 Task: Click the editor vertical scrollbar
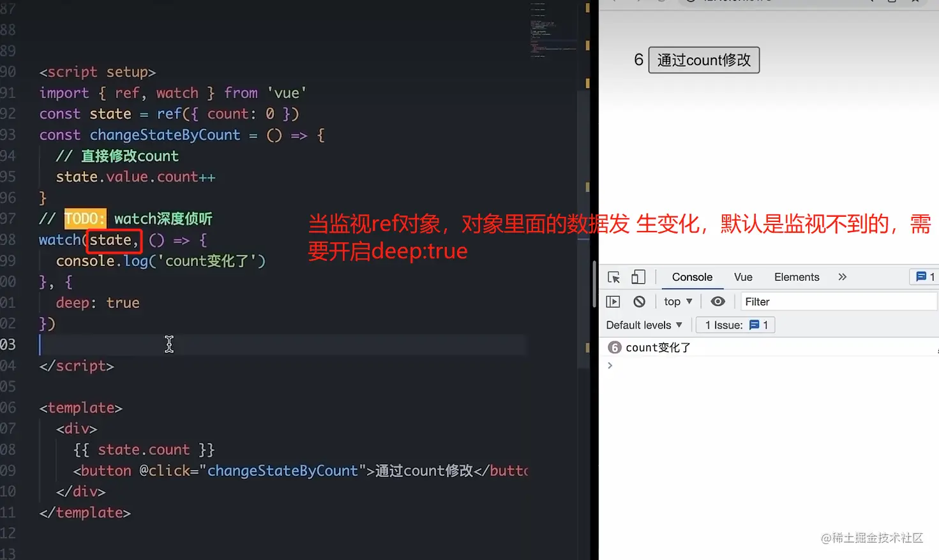583,230
